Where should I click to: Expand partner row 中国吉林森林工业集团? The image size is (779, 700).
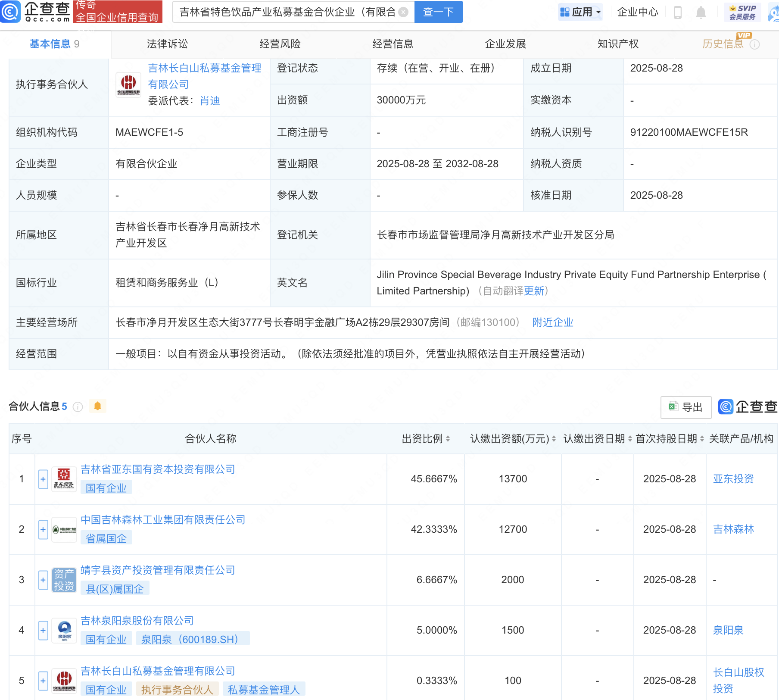[43, 530]
